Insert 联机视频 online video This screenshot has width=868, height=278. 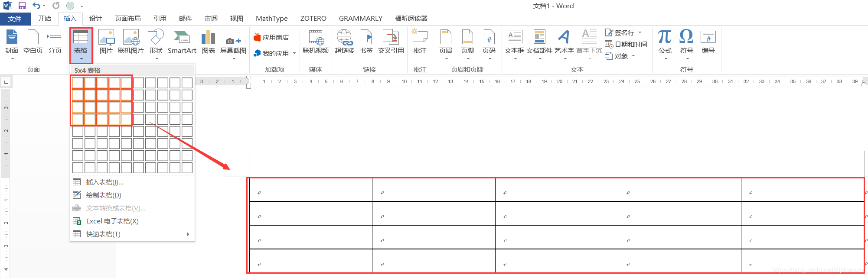pos(316,42)
